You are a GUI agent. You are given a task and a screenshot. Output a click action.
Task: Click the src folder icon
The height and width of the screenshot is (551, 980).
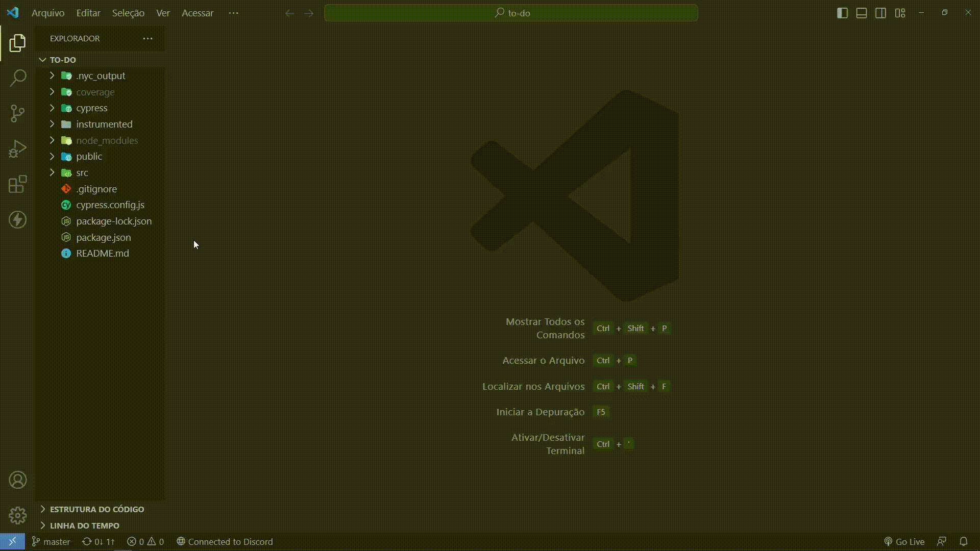66,173
